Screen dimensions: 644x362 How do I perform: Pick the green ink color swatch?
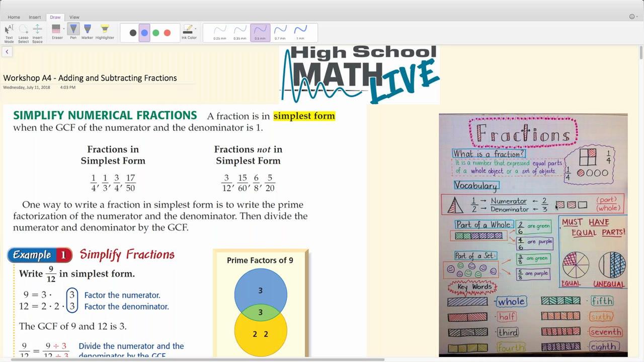click(156, 33)
